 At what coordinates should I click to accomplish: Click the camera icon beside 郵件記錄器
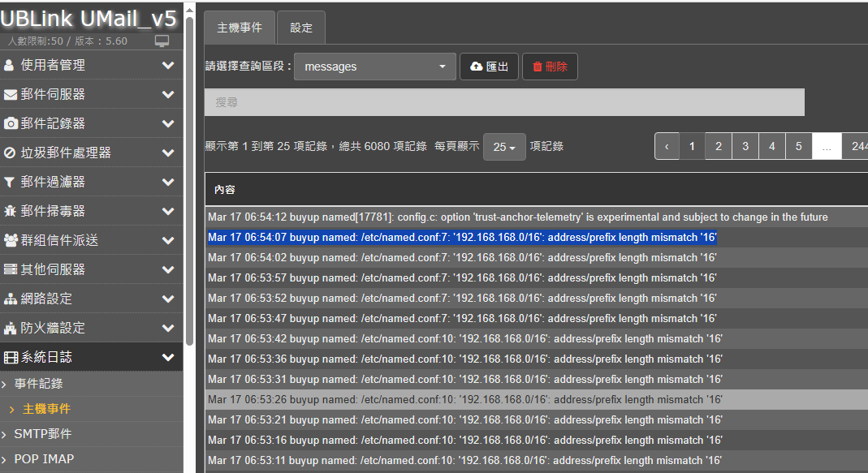click(x=11, y=123)
